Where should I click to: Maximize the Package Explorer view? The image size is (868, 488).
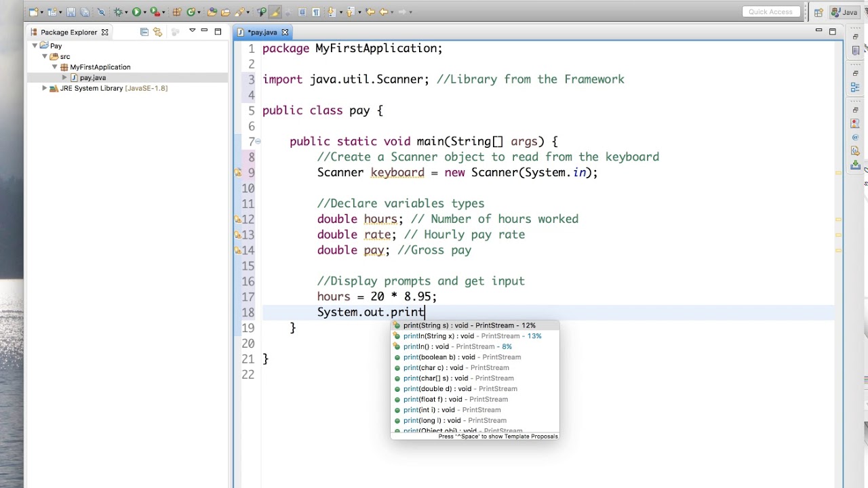coord(218,32)
